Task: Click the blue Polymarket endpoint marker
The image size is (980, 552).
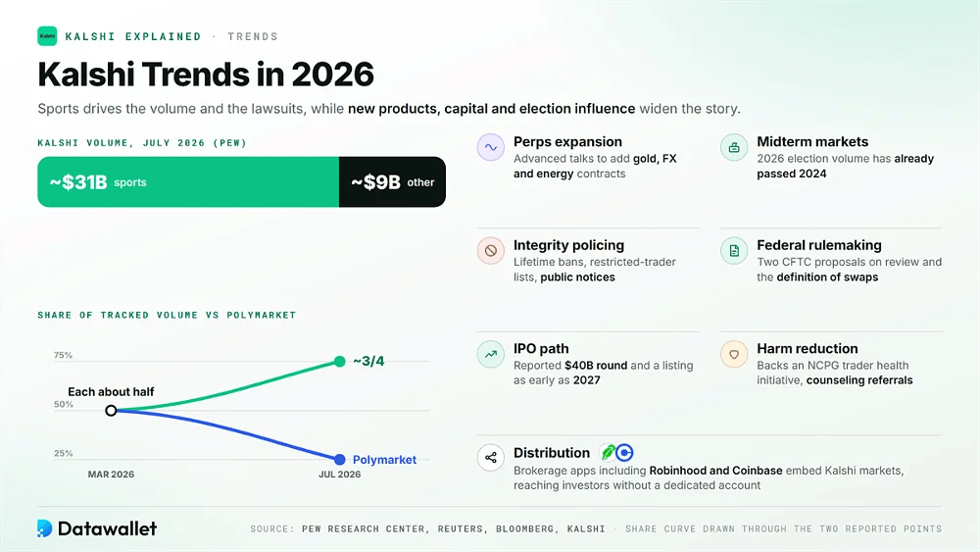Action: click(x=339, y=460)
